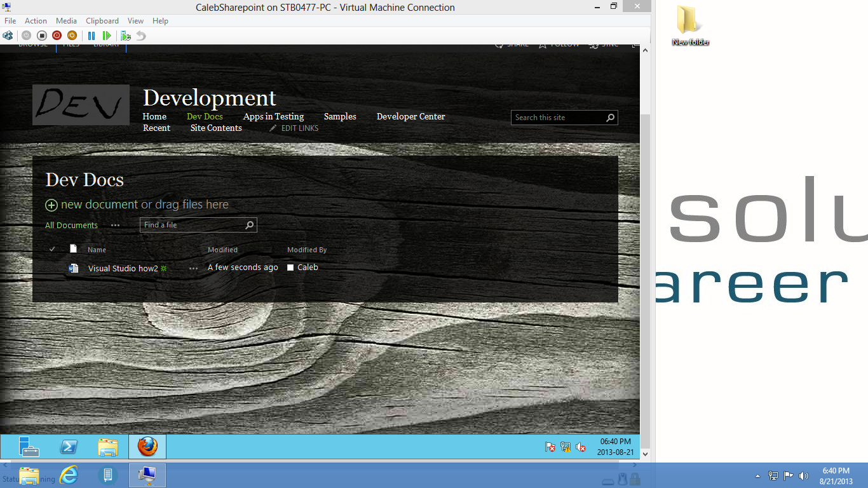Click the up arrow of the VM scrollbar

646,50
